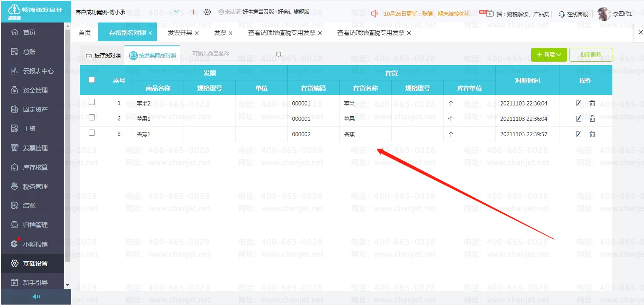Open 发票管理 in the sidebar

[x=35, y=148]
